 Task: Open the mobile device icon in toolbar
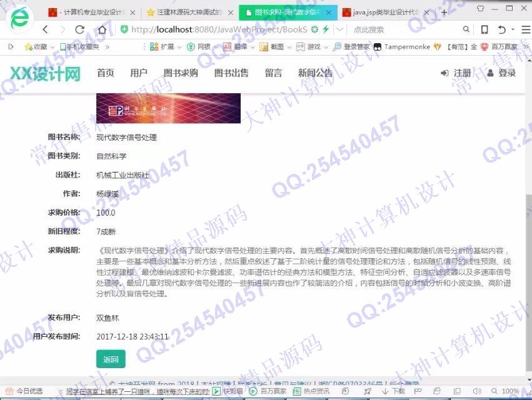pyautogui.click(x=484, y=29)
